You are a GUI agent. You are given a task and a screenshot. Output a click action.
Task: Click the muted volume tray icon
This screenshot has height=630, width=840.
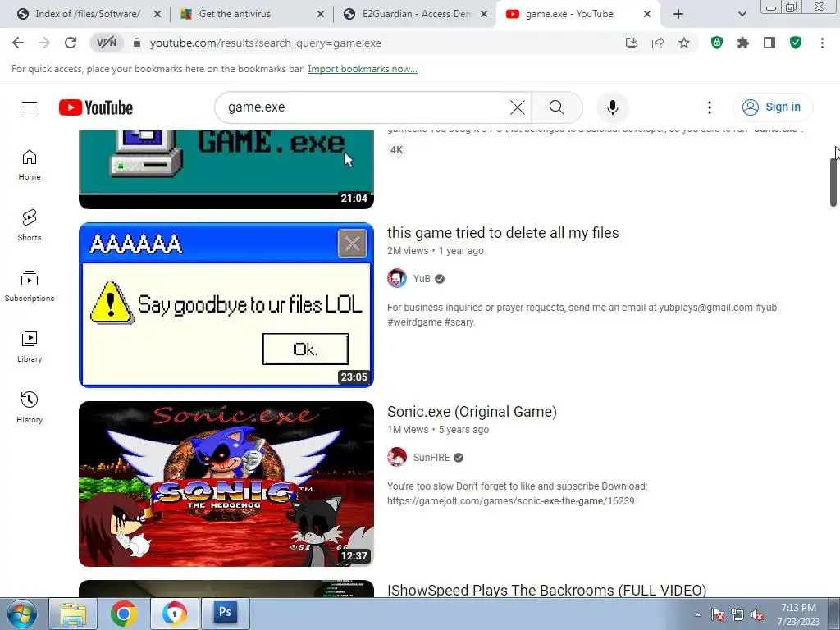(757, 615)
